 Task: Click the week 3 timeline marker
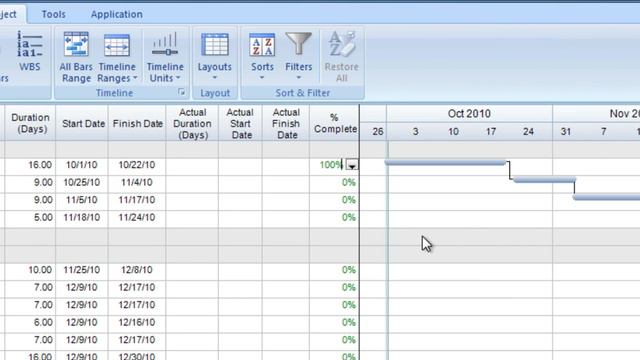pyautogui.click(x=416, y=131)
